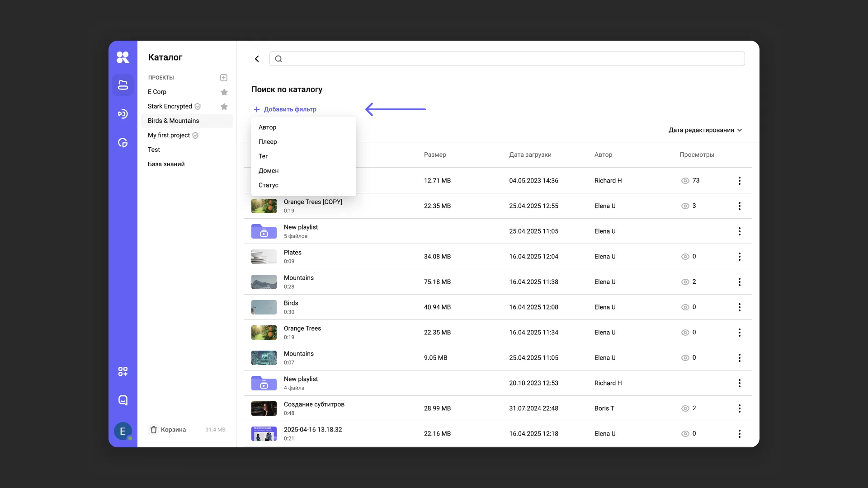Open the База знаний project
The height and width of the screenshot is (488, 868).
coord(166,164)
